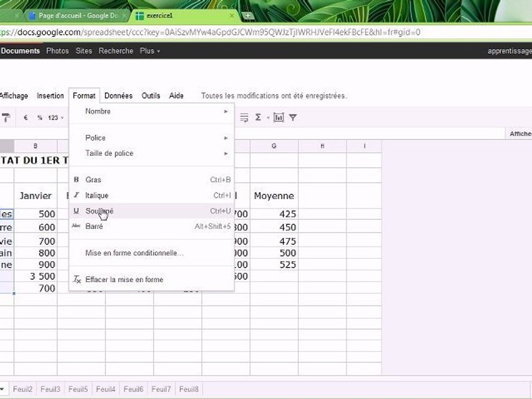Screen dimensions: 532x399
Task: Click cell containing 475
Action: 274,241
